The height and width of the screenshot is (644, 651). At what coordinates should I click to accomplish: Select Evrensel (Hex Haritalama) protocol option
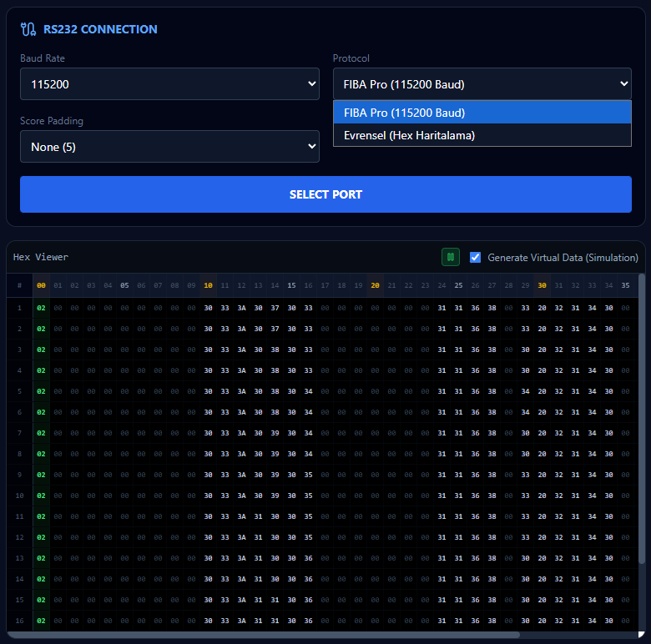[482, 135]
